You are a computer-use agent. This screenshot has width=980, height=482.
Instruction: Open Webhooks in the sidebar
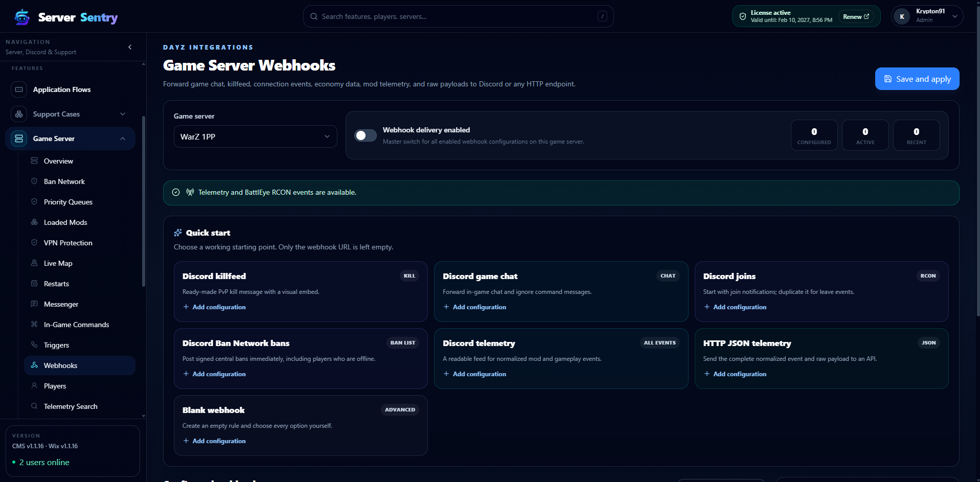tap(80, 365)
